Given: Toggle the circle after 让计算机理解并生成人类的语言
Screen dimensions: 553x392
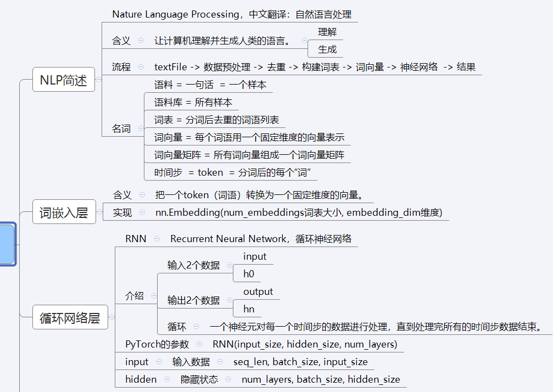Looking at the screenshot, I should (304, 40).
